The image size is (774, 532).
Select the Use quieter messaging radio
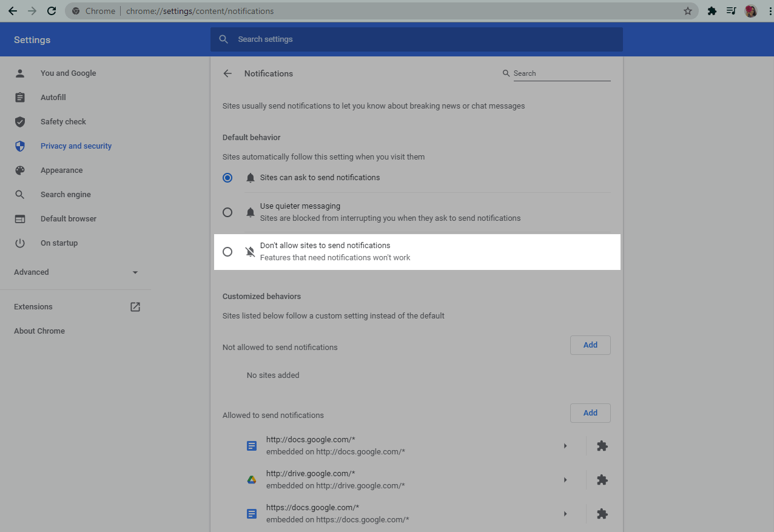tap(227, 212)
